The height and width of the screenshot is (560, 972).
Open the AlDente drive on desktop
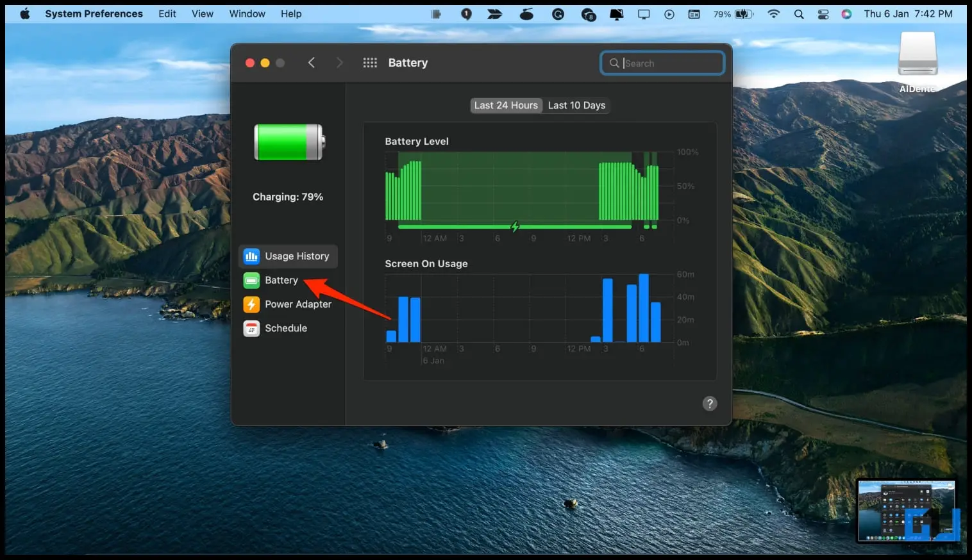(918, 61)
